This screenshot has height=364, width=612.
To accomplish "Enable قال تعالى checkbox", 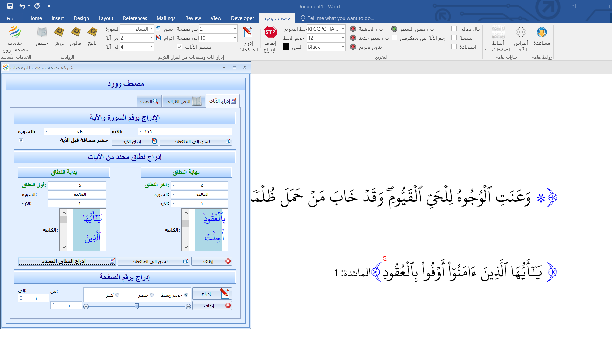I will point(454,29).
